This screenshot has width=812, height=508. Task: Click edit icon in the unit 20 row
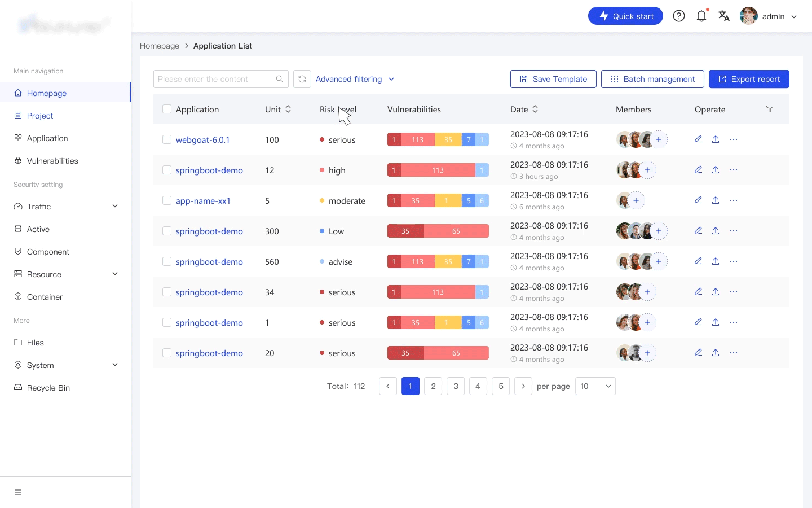pos(698,352)
